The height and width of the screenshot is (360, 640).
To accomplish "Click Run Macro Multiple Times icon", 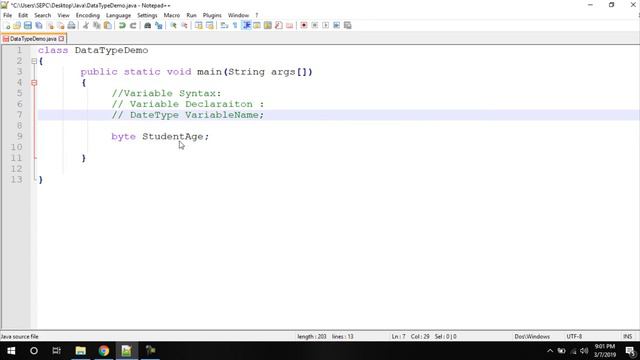I will pyautogui.click(x=336, y=25).
